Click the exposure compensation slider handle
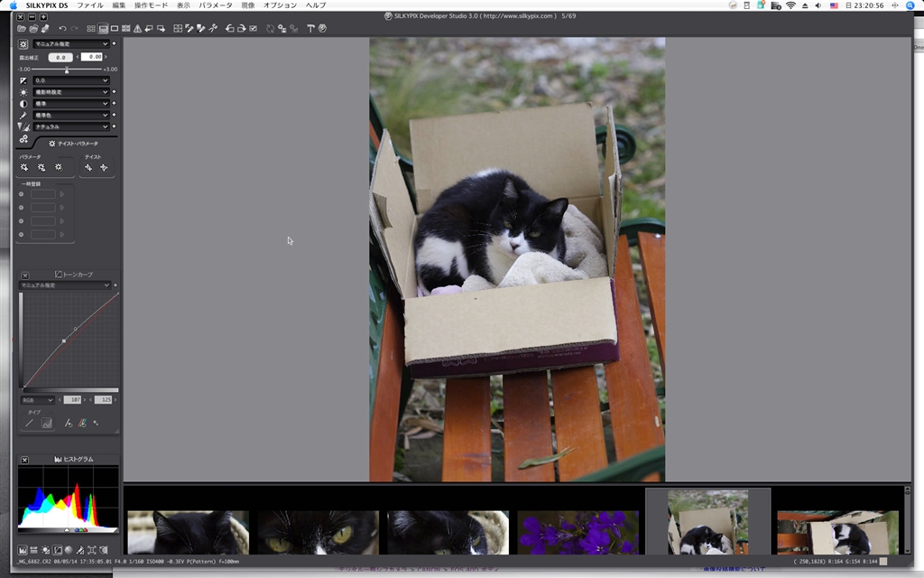Screen dimensions: 924x578 [x=67, y=70]
